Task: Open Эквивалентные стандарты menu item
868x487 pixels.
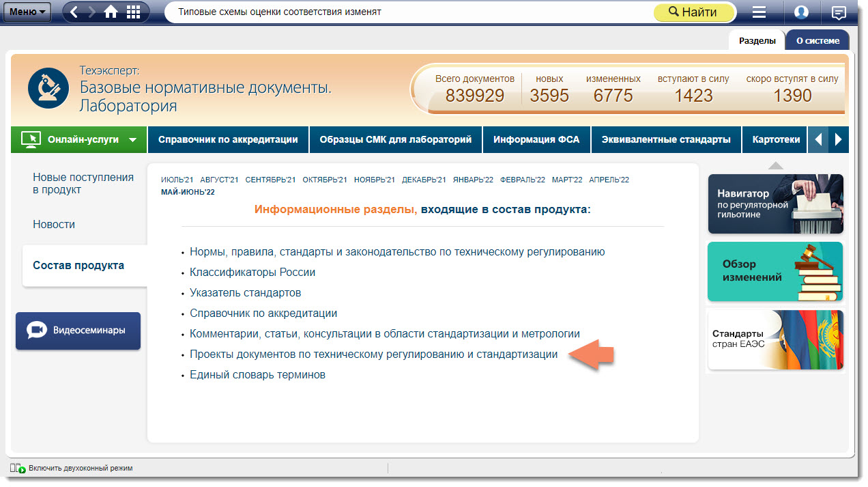Action: pos(666,139)
